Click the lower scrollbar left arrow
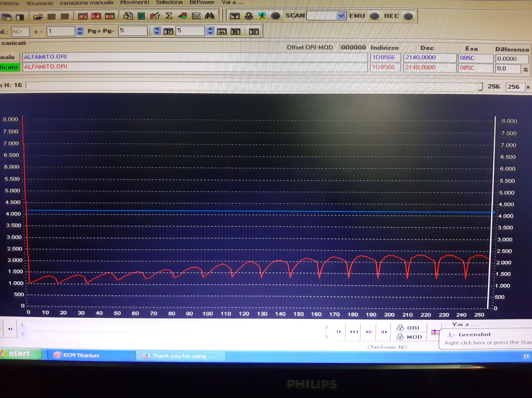This screenshot has height=398, width=532. tap(22, 334)
